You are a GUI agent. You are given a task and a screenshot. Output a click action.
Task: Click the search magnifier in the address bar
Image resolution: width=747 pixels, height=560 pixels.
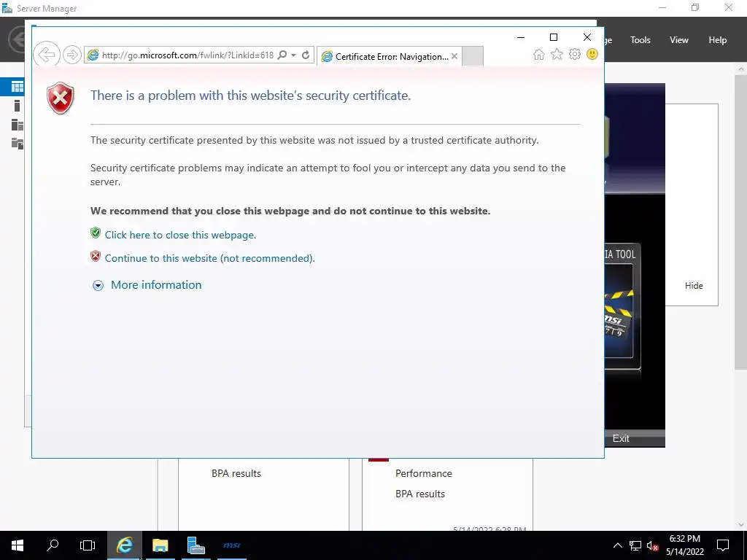282,55
